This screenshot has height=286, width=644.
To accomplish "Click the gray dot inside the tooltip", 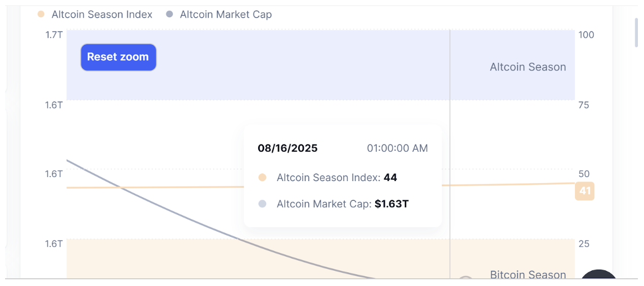I will point(262,204).
